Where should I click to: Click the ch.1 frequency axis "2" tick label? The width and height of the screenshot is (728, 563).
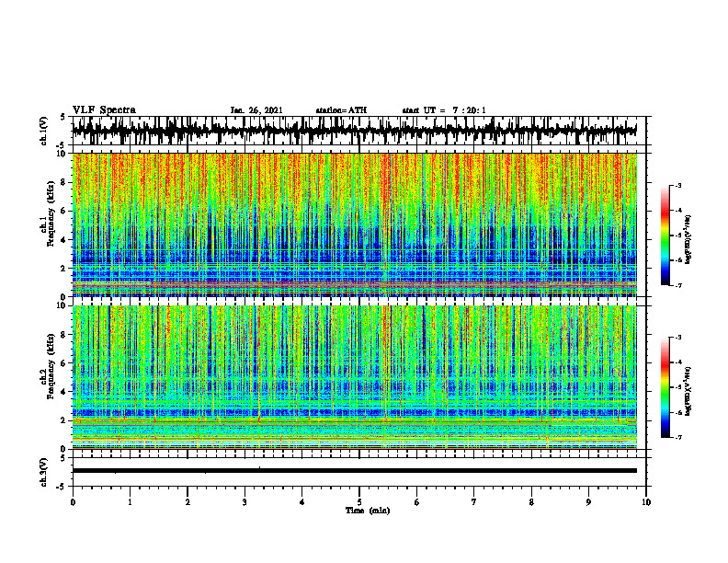click(x=65, y=269)
